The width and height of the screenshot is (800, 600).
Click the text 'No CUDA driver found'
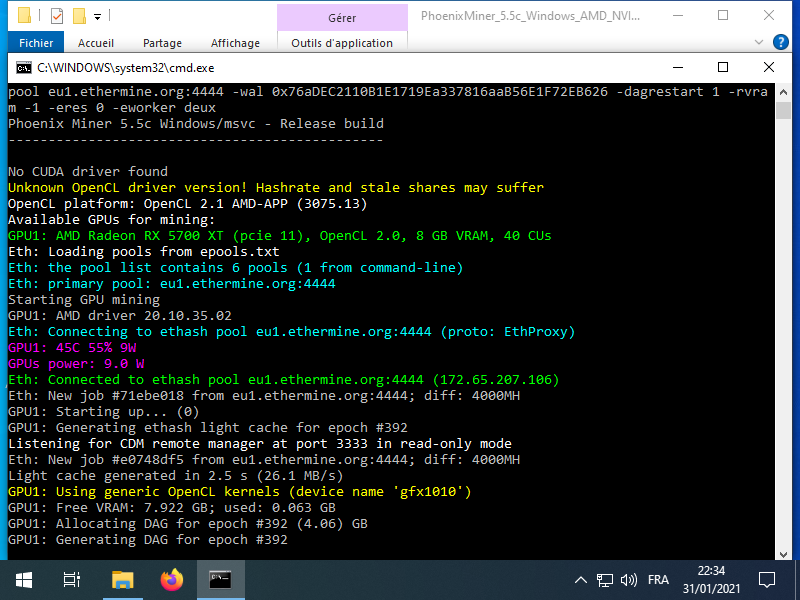pos(88,171)
